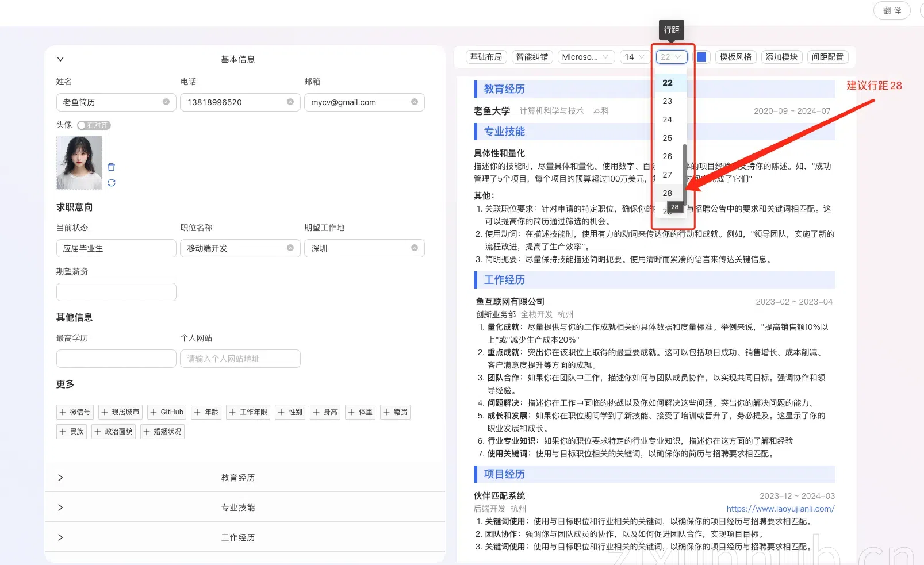Focus the 期望薪资 input field
Screen dimensions: 924x565
tap(116, 292)
